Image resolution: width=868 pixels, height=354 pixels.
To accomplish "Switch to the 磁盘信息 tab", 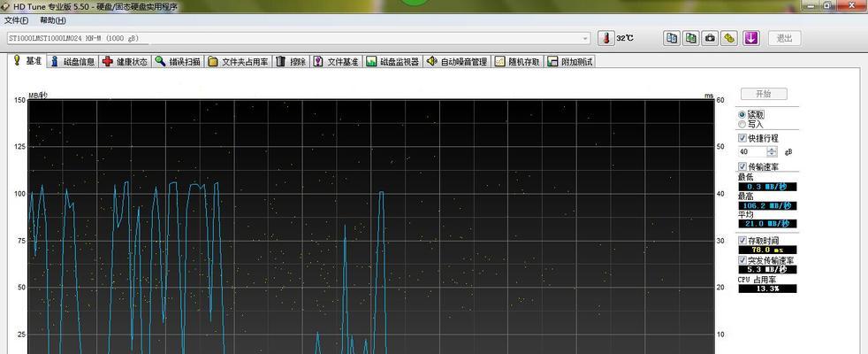I will [72, 61].
